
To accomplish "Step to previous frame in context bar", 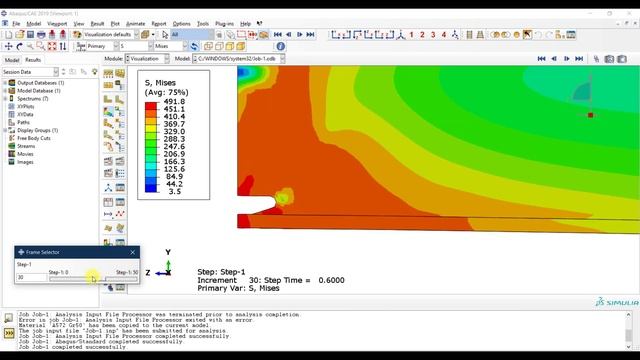I will (x=554, y=59).
